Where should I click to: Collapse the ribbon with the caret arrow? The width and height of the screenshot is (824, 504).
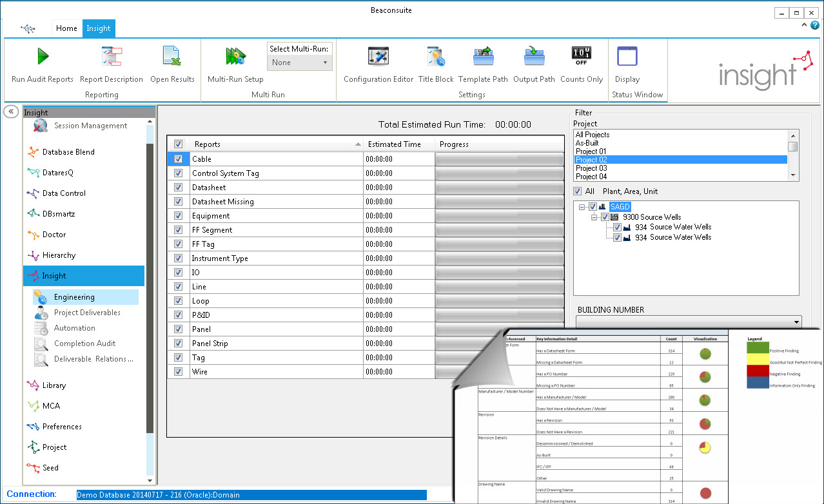pos(805,25)
